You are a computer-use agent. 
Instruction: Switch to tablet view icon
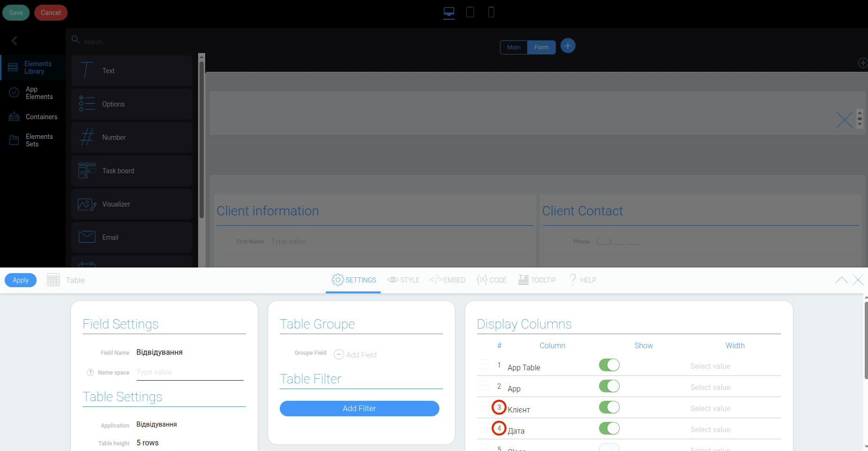click(x=470, y=12)
